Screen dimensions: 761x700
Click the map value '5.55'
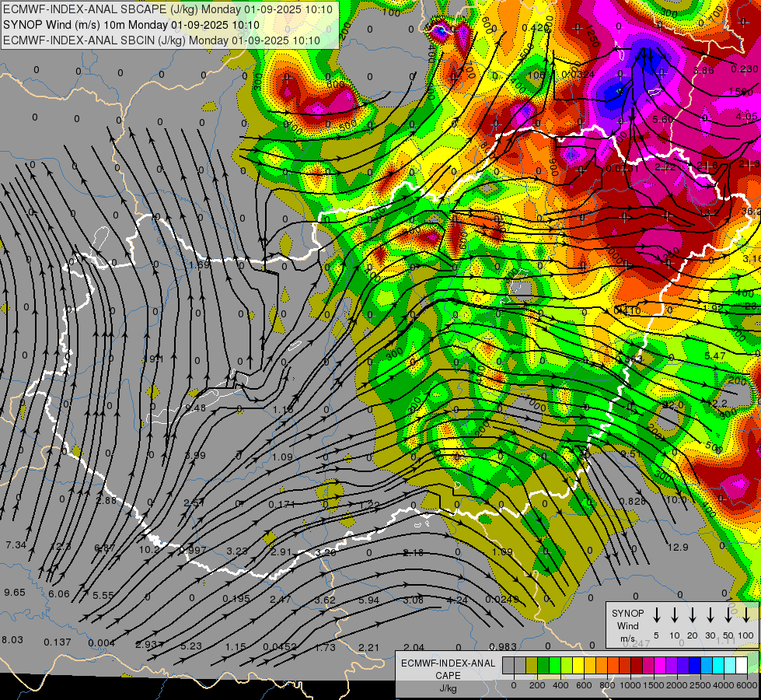(103, 595)
